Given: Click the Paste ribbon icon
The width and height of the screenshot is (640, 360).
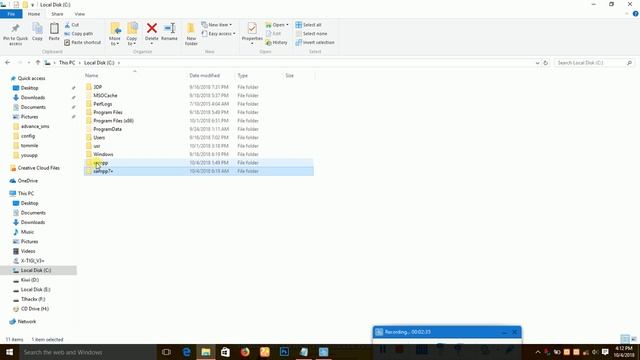Looking at the screenshot, I should pyautogui.click(x=54, y=32).
